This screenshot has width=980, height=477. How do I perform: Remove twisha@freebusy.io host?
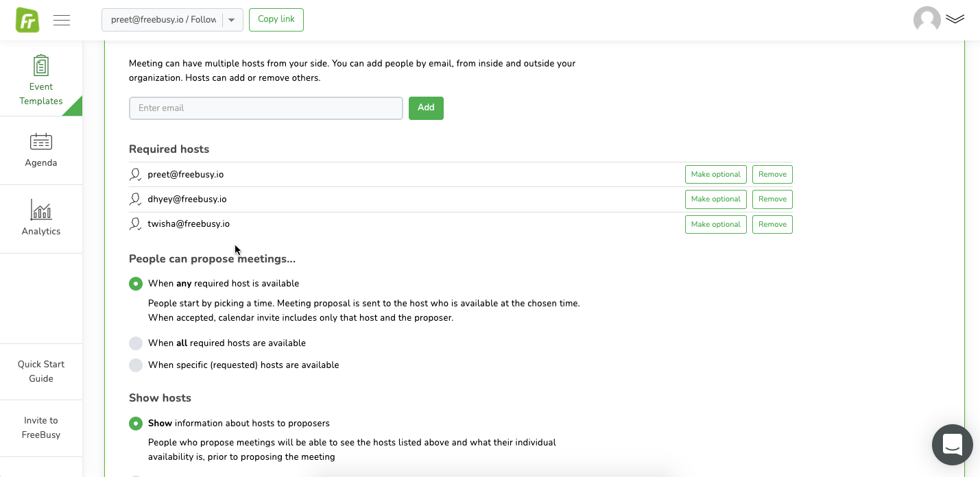772,225
